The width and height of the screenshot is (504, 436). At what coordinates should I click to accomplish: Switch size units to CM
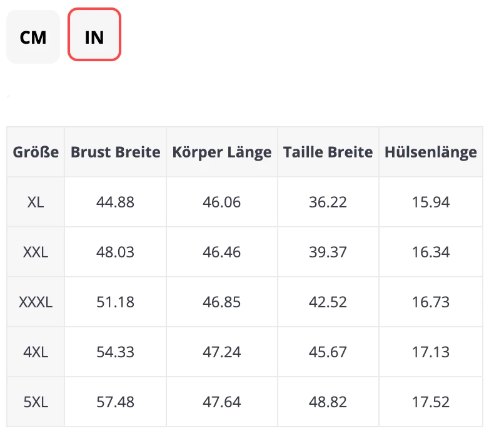click(x=33, y=37)
